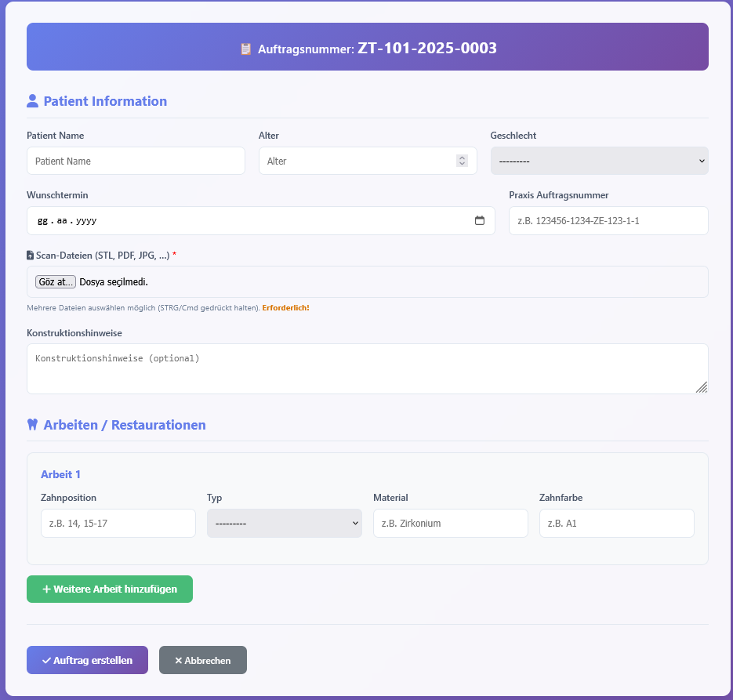Click the resize handle of Konstruktionshinweise textarea

702,387
